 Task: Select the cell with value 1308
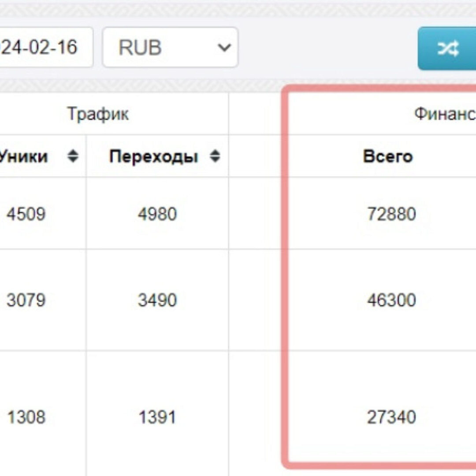point(26,417)
